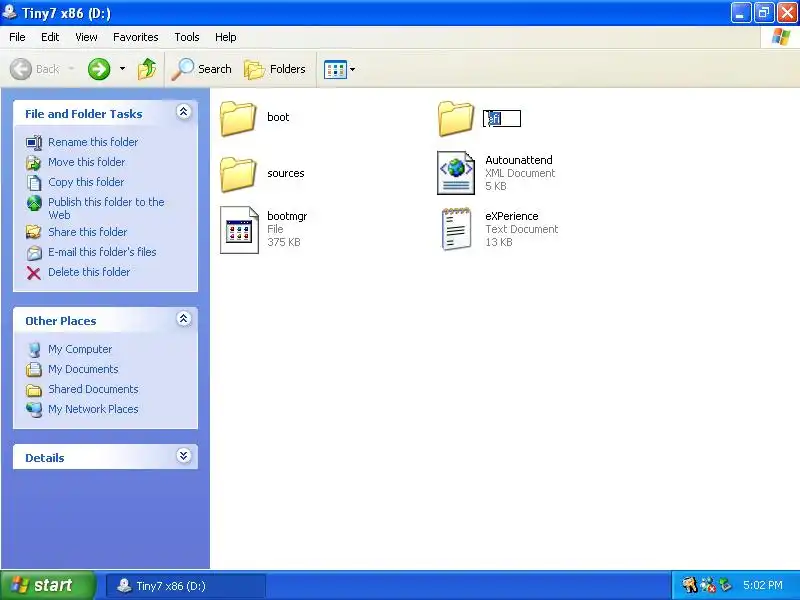Click the My Computer icon
The width and height of the screenshot is (800, 600).
(34, 349)
